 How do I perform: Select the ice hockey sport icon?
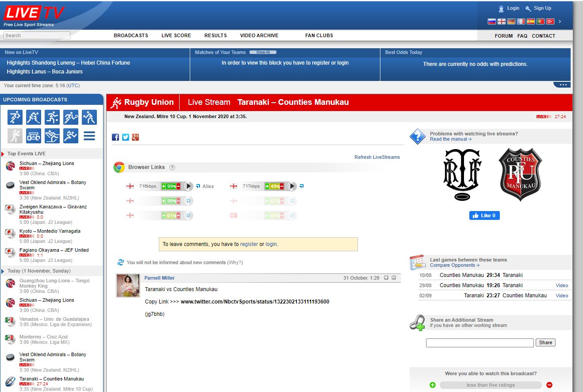coord(34,117)
